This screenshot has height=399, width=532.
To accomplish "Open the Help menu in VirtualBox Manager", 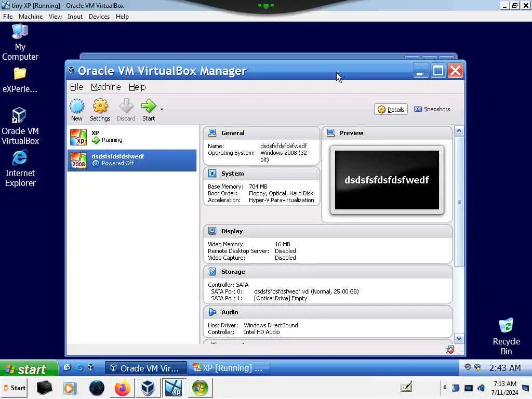I will [137, 87].
